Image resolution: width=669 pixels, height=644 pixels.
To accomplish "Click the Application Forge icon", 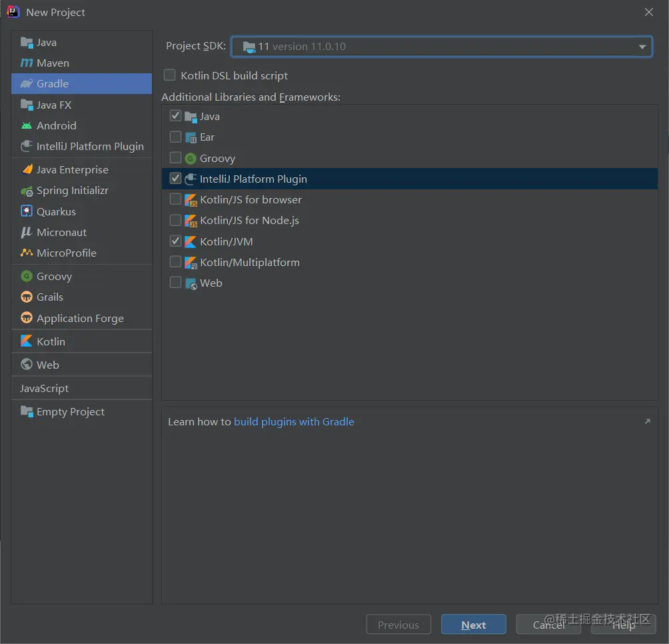I will (x=27, y=318).
